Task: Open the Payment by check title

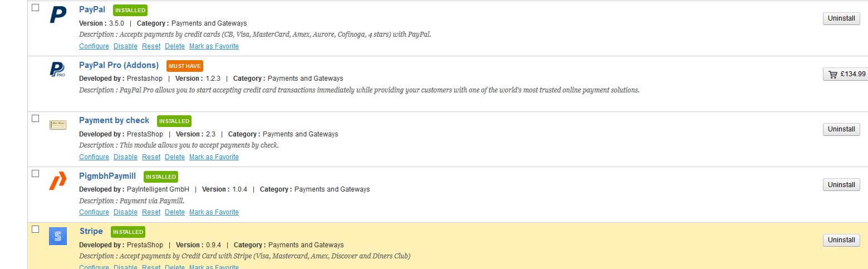Action: (x=114, y=120)
